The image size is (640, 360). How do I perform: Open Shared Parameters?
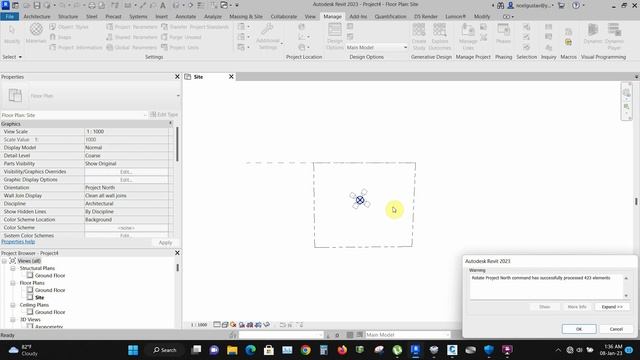(x=131, y=37)
